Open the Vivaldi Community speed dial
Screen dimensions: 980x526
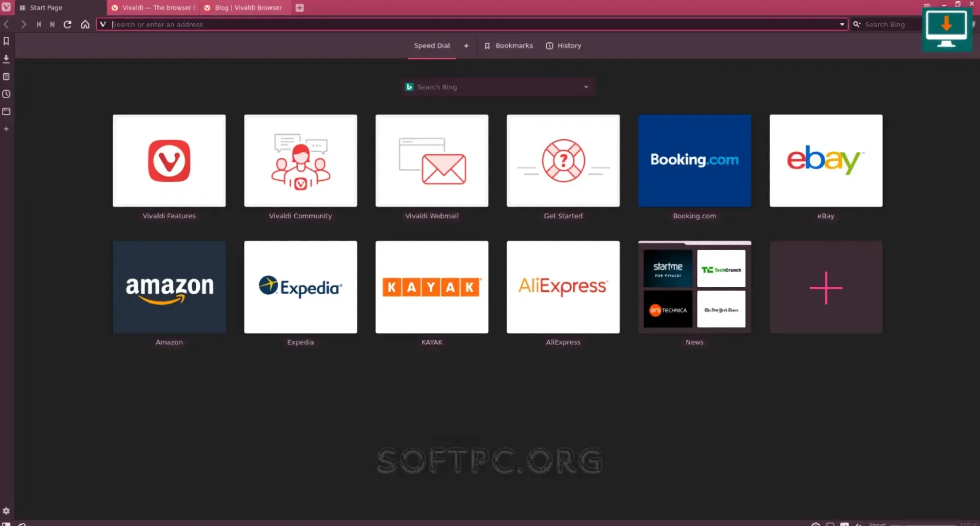click(301, 161)
